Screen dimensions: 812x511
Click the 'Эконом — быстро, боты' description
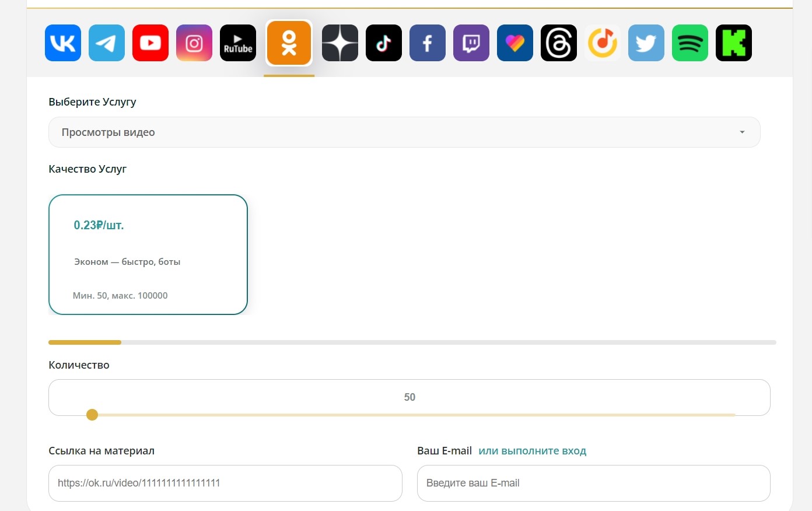click(127, 262)
